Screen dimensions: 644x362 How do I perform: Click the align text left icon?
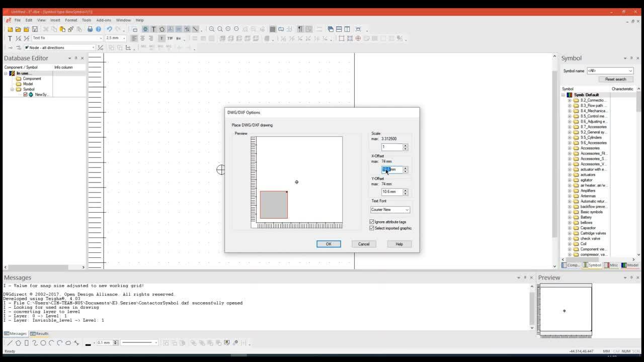pyautogui.click(x=134, y=38)
